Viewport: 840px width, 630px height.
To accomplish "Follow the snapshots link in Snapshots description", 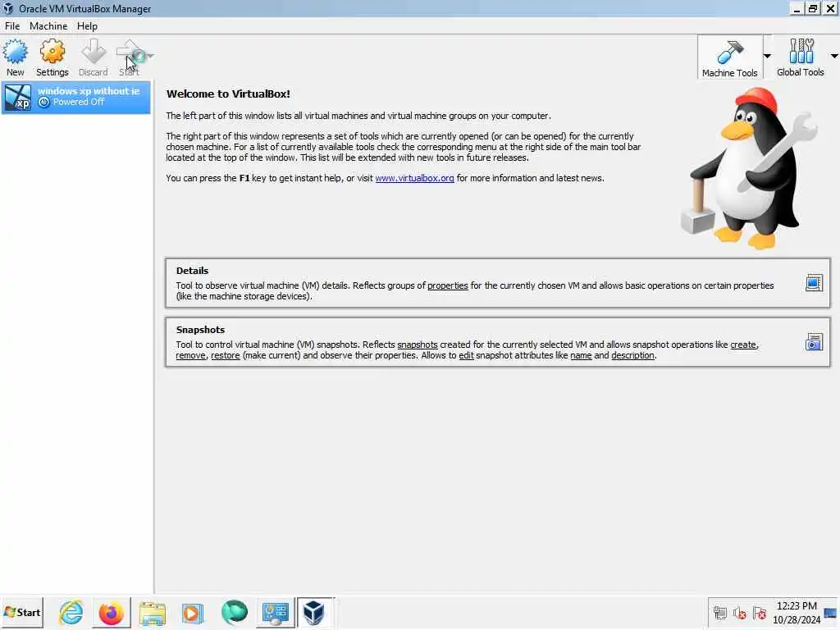I will [418, 345].
